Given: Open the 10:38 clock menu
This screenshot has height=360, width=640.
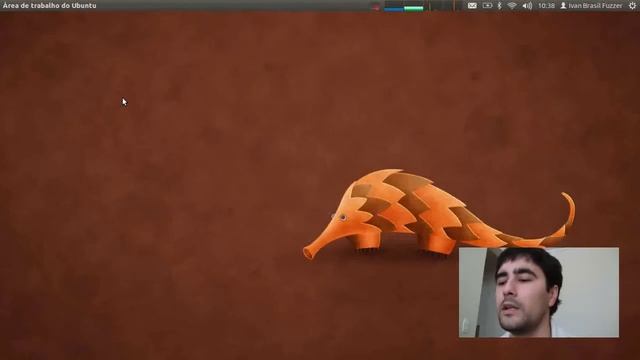Looking at the screenshot, I should [546, 6].
